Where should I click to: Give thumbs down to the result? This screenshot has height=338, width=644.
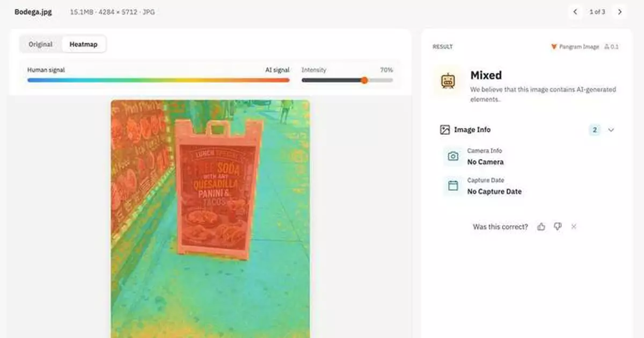[x=558, y=227]
